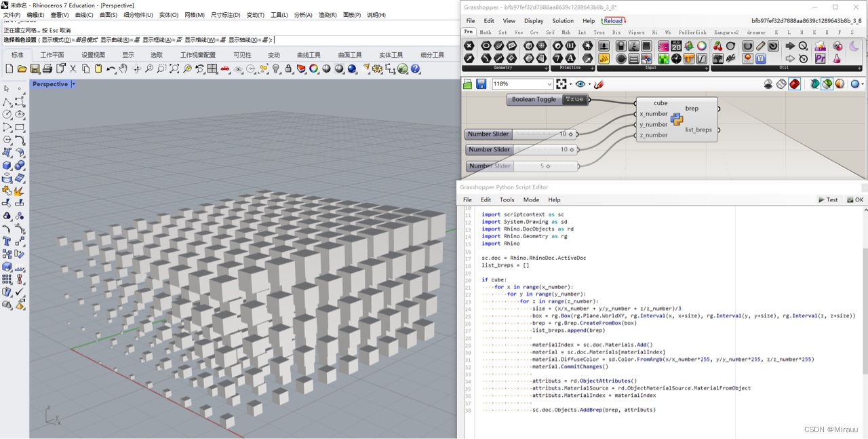Click the Open file folder icon in Rhino

pyautogui.click(x=22, y=69)
